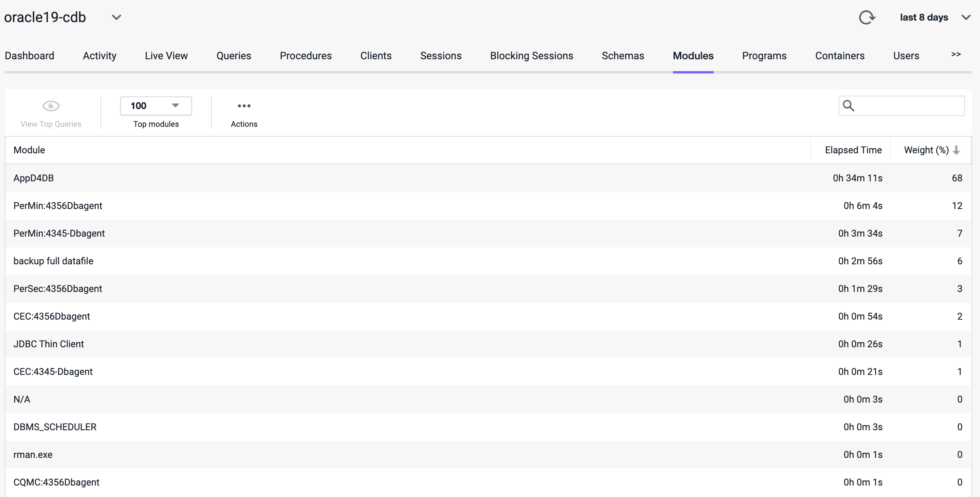This screenshot has width=980, height=497.
Task: Select the AppD4DB module row
Action: 34,178
